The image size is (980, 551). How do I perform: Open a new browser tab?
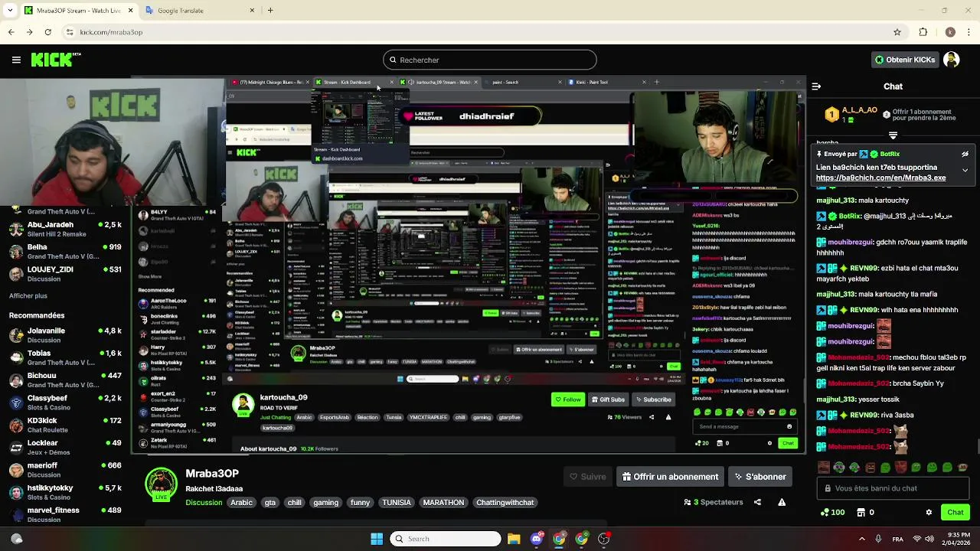tap(270, 11)
